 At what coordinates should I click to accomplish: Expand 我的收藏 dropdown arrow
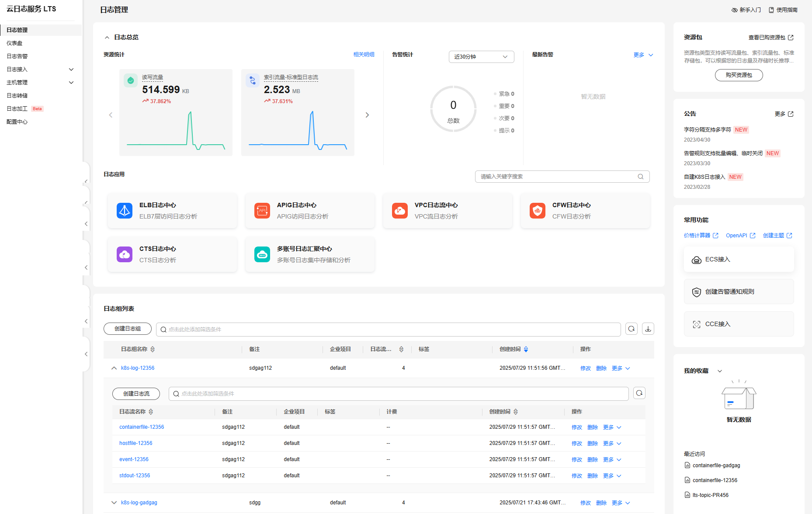coord(720,371)
